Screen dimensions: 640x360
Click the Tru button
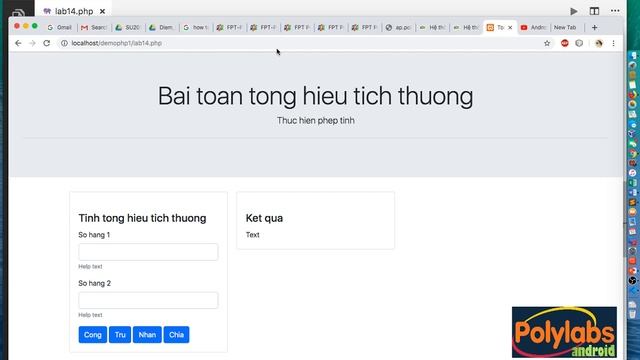[x=120, y=335]
